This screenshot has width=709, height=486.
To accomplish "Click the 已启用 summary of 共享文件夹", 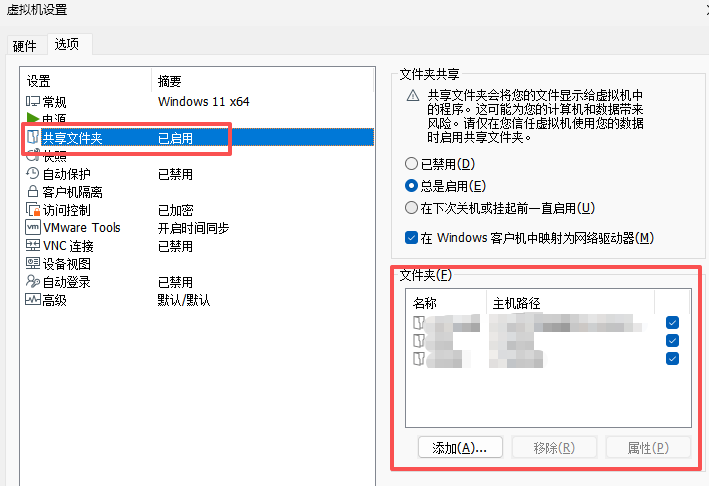I will pyautogui.click(x=175, y=138).
